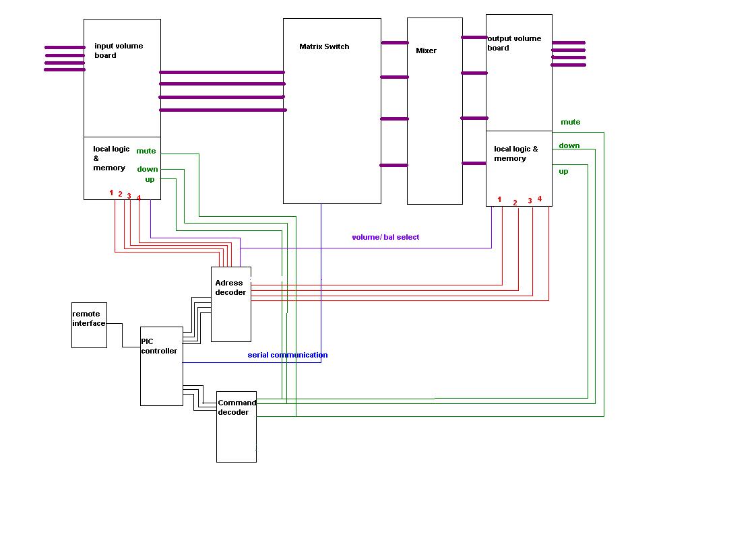Select the 'Mixer' block label
This screenshot has width=756, height=540.
coord(427,50)
